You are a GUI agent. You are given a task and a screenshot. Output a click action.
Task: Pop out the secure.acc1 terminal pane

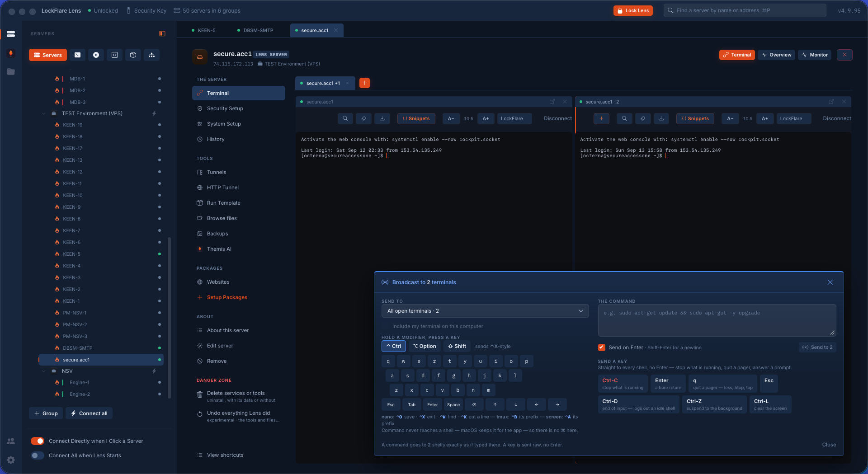(552, 102)
